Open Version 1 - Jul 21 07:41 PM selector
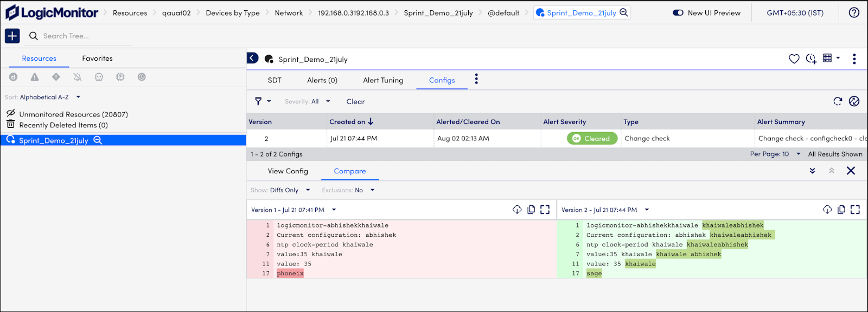The width and height of the screenshot is (868, 312). (293, 210)
